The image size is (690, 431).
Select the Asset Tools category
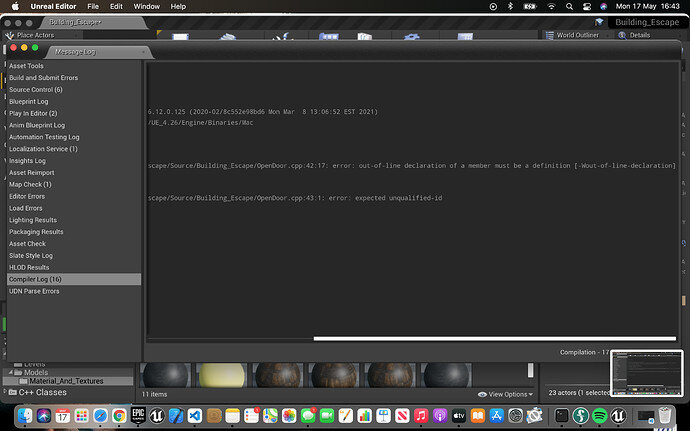(x=74, y=66)
